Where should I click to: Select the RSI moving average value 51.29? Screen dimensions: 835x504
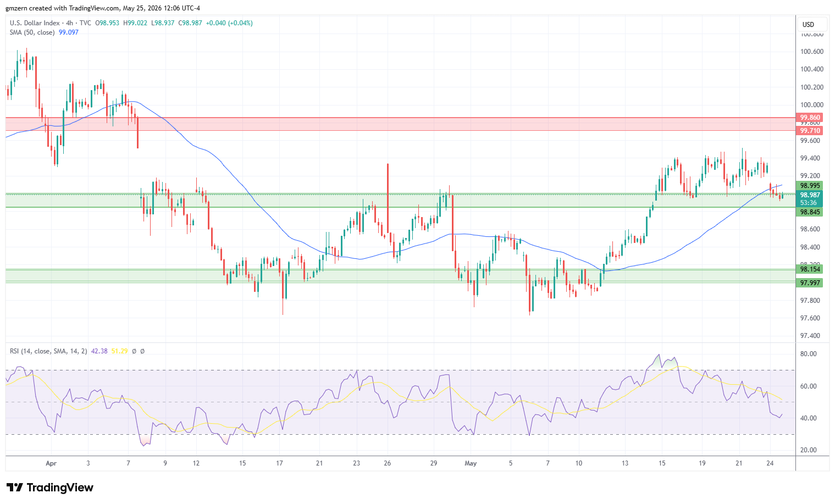click(119, 351)
